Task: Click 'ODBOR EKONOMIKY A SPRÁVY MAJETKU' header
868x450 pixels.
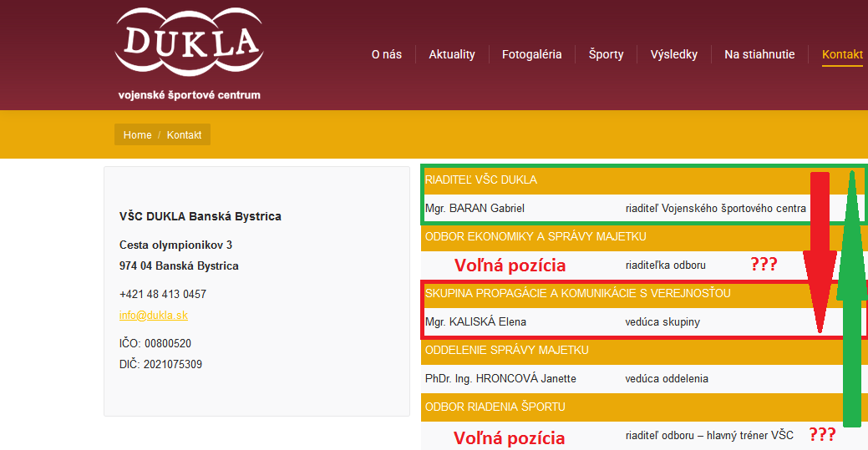Action: coord(536,236)
